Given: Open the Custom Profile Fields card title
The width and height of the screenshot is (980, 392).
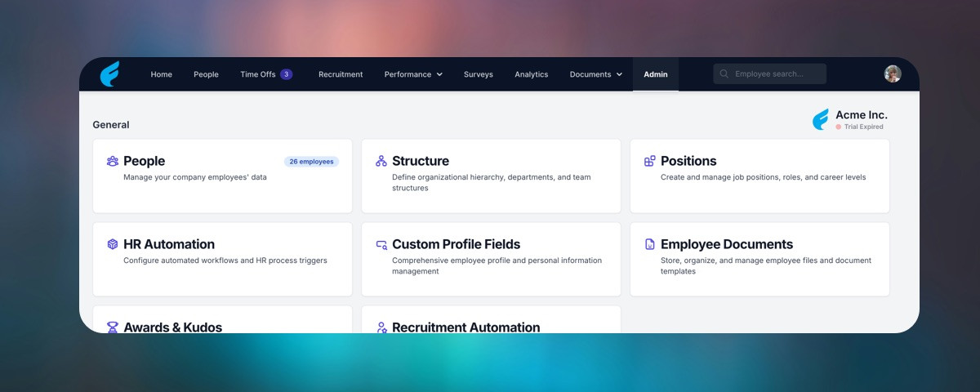Looking at the screenshot, I should [457, 244].
